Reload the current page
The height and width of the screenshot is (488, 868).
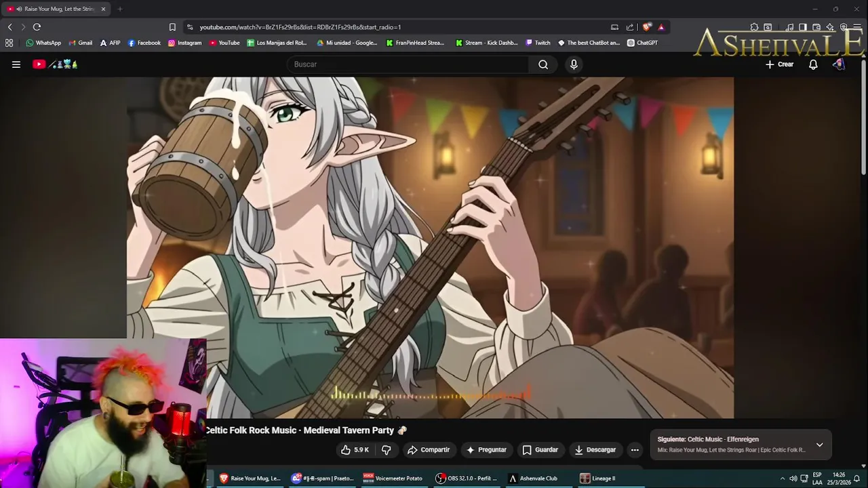pyautogui.click(x=37, y=27)
